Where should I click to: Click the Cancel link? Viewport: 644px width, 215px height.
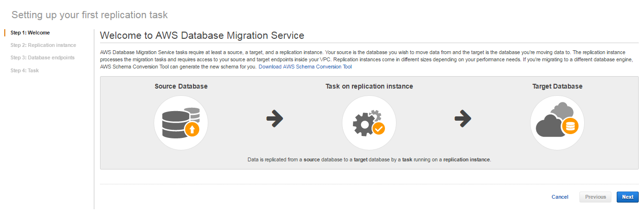tap(560, 197)
